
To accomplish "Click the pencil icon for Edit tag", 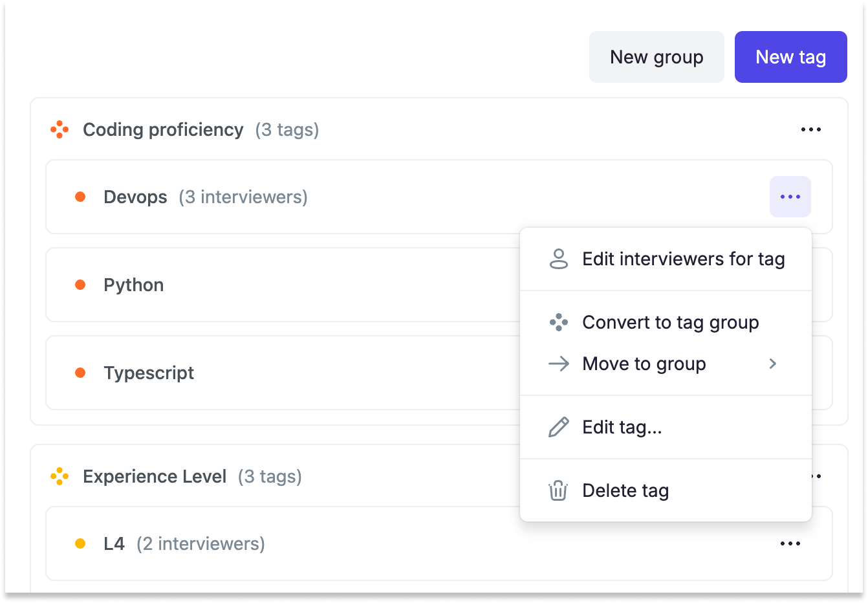I will tap(559, 427).
